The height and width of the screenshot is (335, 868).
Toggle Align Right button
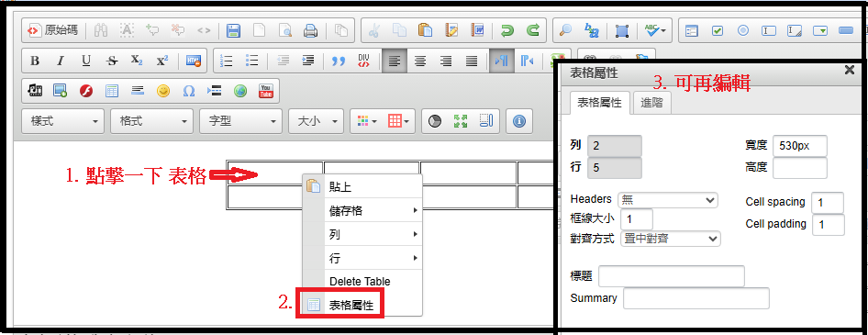(x=446, y=61)
